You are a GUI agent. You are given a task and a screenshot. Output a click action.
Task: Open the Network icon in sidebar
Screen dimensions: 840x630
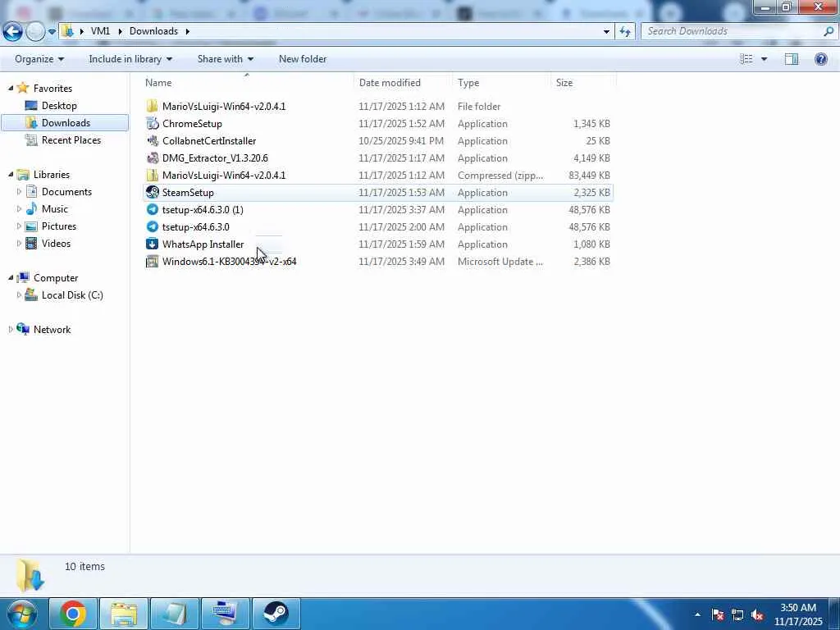23,329
